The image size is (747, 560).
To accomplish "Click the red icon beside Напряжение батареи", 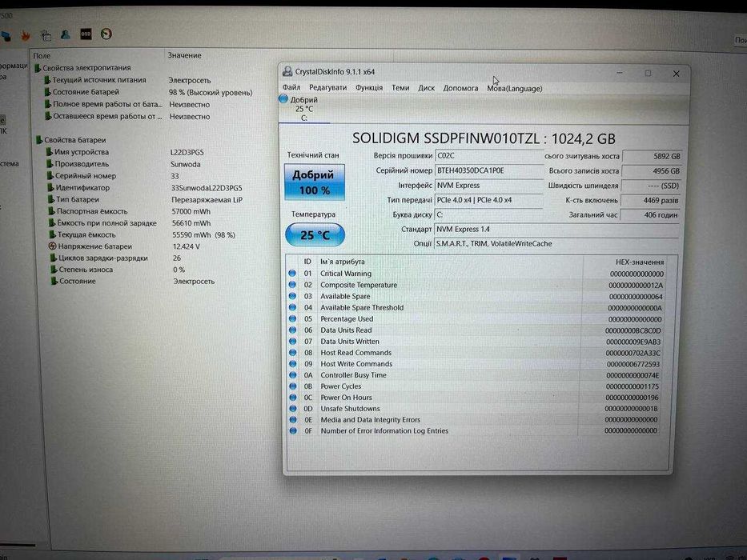I will tap(52, 246).
